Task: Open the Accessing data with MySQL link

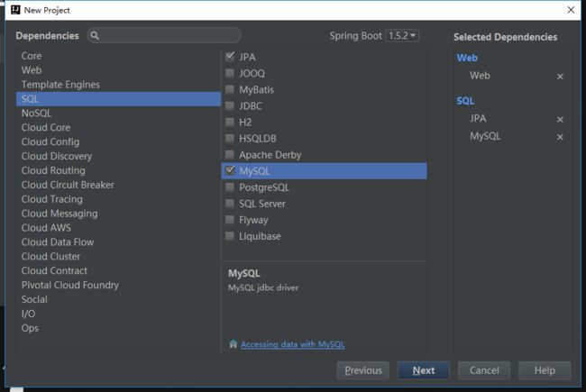Action: tap(293, 344)
